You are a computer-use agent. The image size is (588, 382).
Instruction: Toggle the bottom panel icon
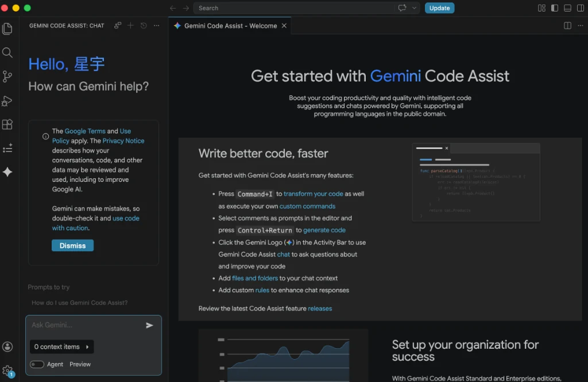click(567, 8)
